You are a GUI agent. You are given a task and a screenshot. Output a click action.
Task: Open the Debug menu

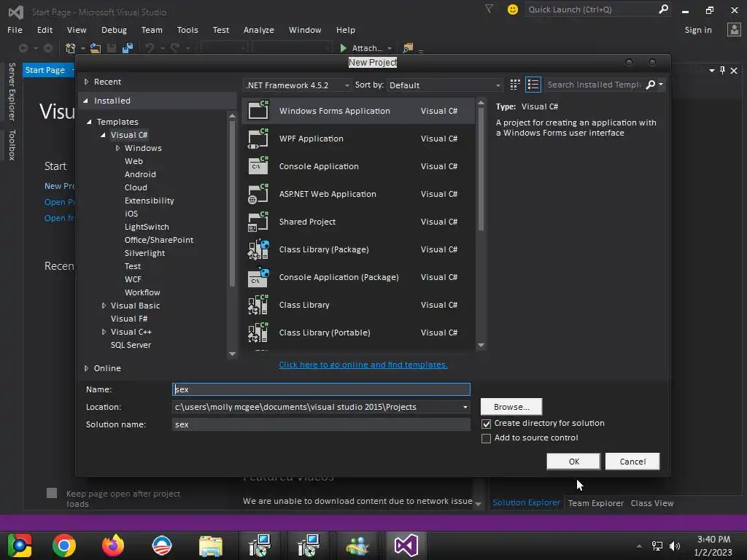(114, 29)
